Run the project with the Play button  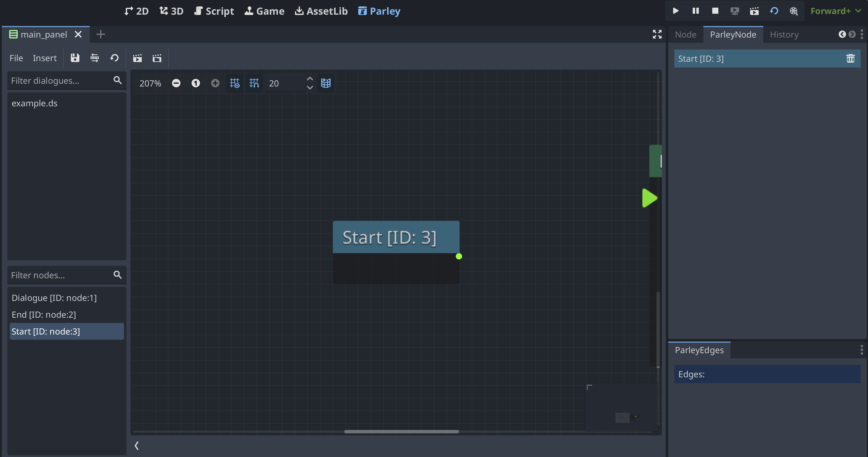(675, 10)
